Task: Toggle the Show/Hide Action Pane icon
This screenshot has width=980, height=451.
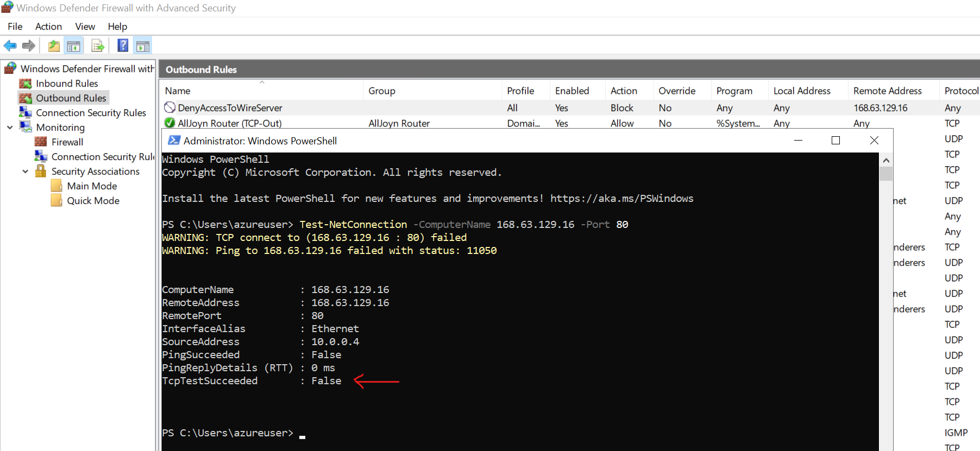Action: click(x=143, y=46)
